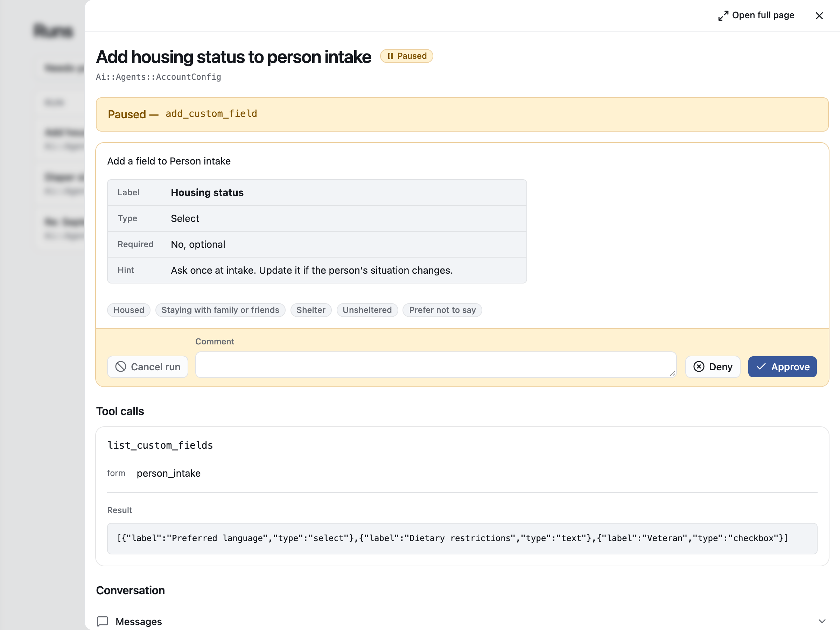The image size is (840, 630).
Task: Click the blurred Runs heading behind the panel
Action: 53,31
